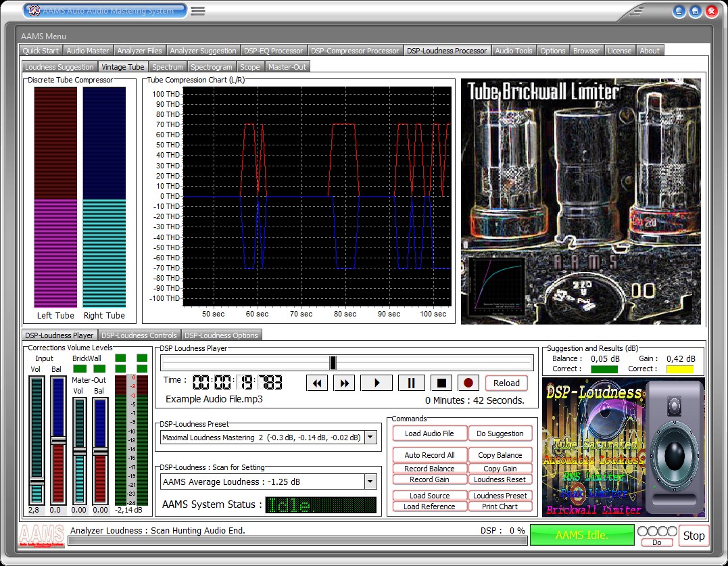This screenshot has width=728, height=566.
Task: Open the Audio Tools tab
Action: click(x=514, y=51)
